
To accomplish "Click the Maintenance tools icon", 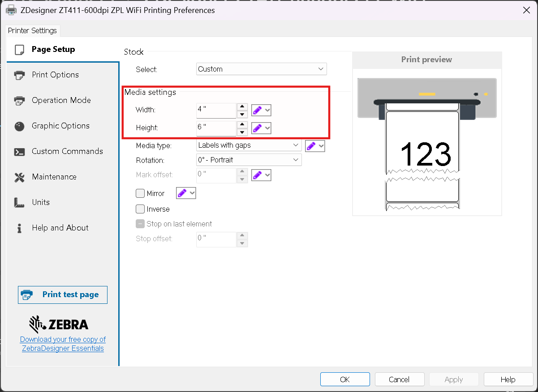I will [19, 177].
